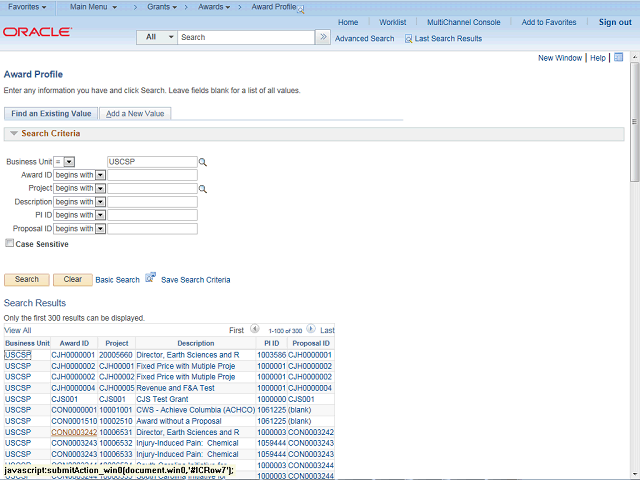Show next results page arrow

311,329
